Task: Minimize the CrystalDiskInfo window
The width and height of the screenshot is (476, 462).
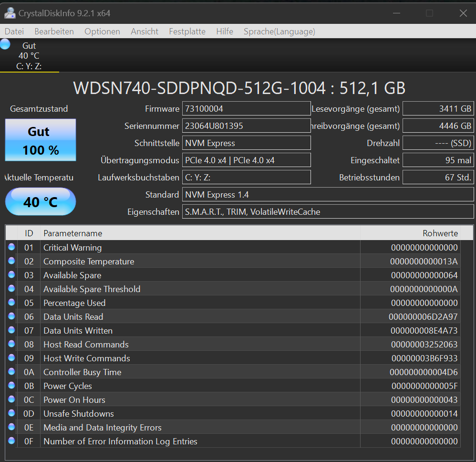Action: click(396, 13)
